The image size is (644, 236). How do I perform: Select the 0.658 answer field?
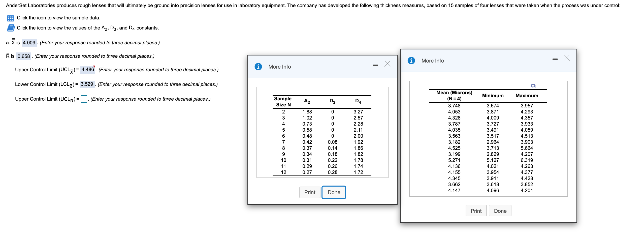coord(23,56)
